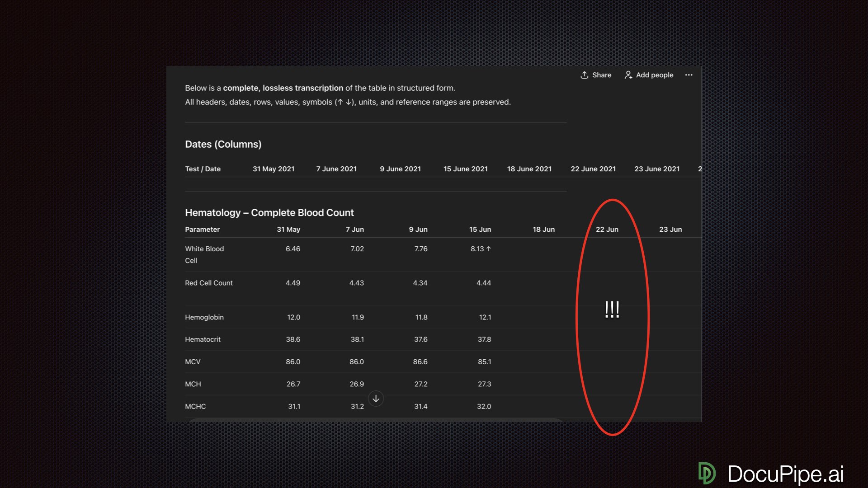Click the DocuPipe.ai logo icon
Image resolution: width=868 pixels, height=488 pixels.
(707, 473)
